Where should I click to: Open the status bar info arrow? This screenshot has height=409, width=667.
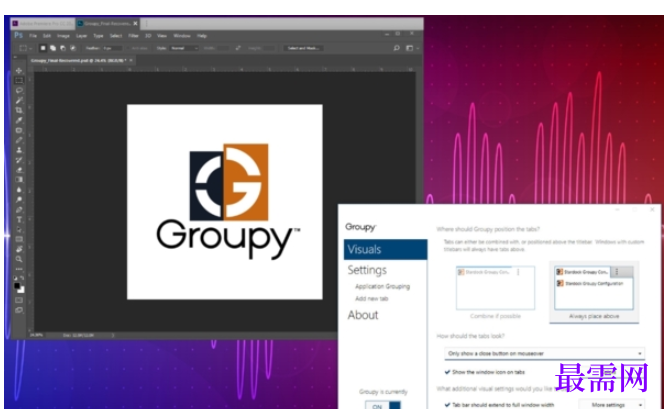(x=113, y=335)
